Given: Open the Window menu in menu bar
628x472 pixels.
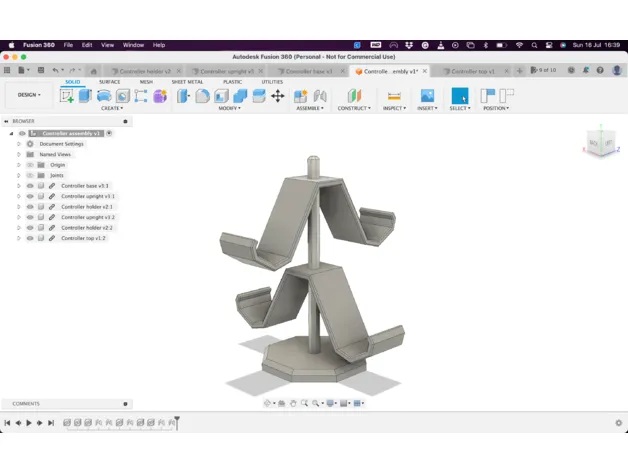Looking at the screenshot, I should (x=133, y=45).
